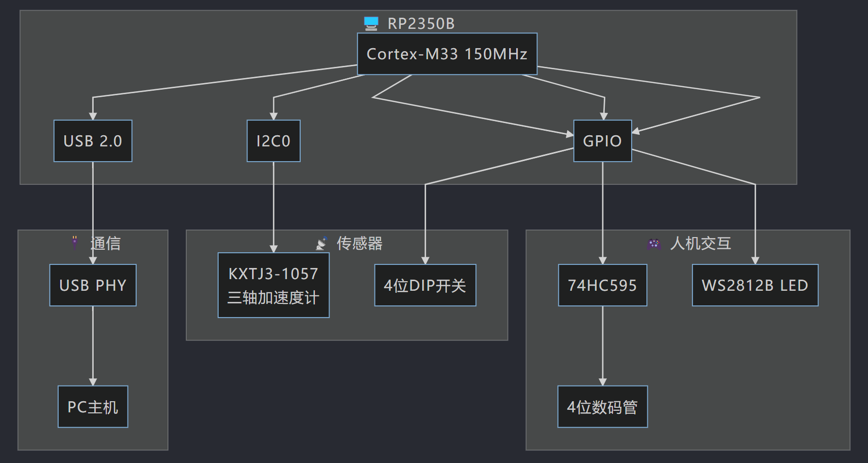The height and width of the screenshot is (463, 868).
Task: Click the arrowhead entering the PC主机 node
Action: coord(93,382)
